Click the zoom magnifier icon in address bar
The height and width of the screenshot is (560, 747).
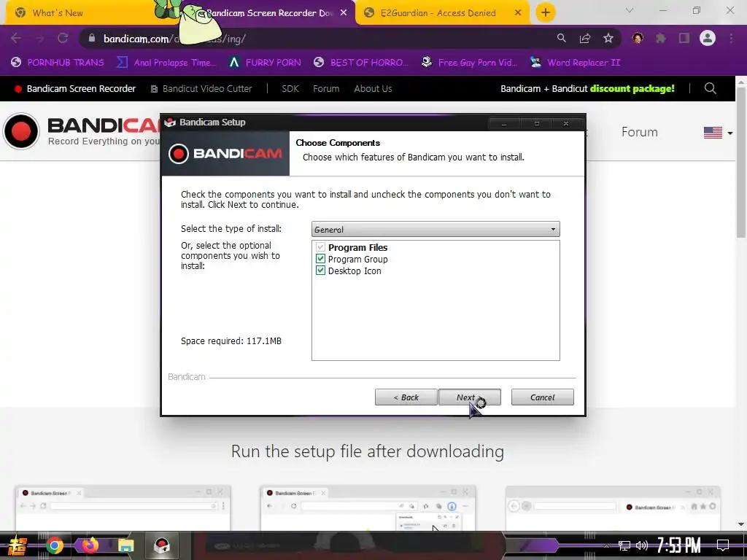562,38
